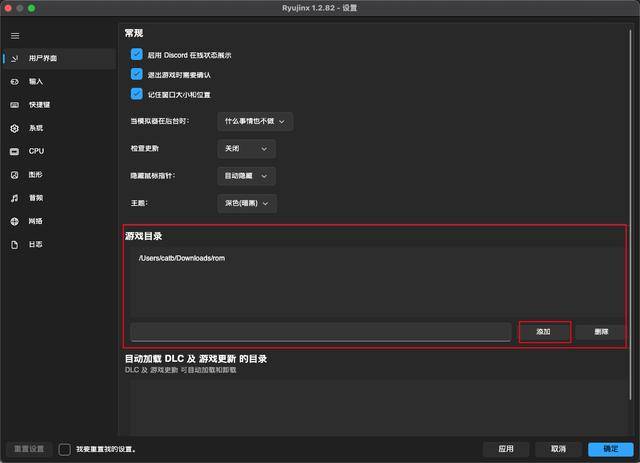The width and height of the screenshot is (640, 463).
Task: Click the Audio (音频) music note icon
Action: point(15,198)
